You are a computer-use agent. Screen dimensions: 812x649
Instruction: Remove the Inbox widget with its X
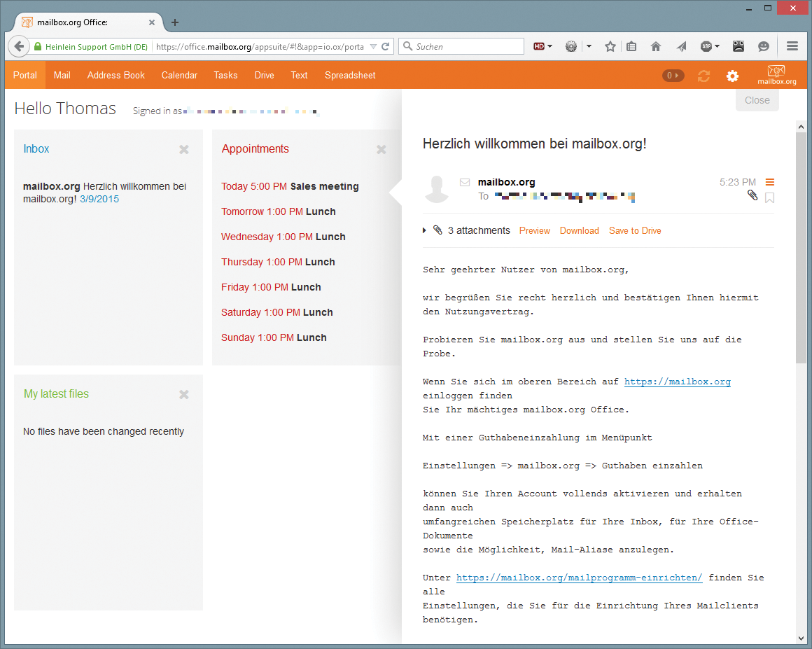click(x=184, y=149)
